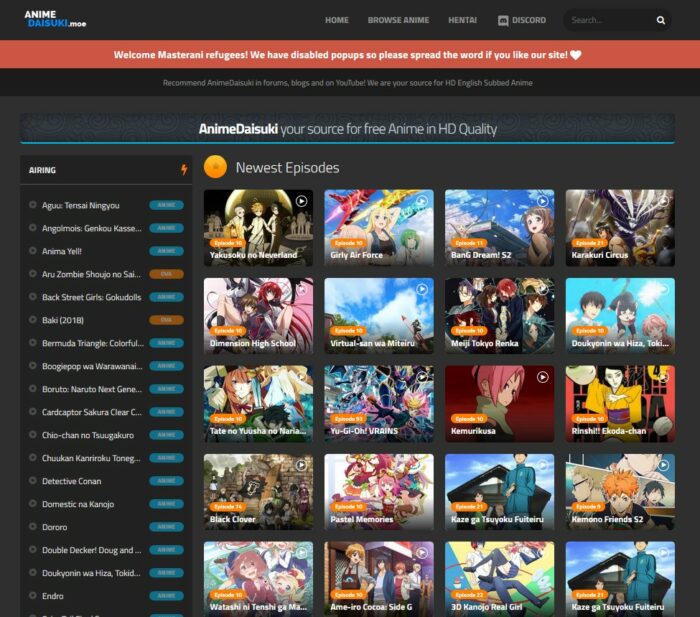This screenshot has width=700, height=617.
Task: Open the Tate no Yuusha no Naria... thumbnail
Action: click(x=258, y=404)
